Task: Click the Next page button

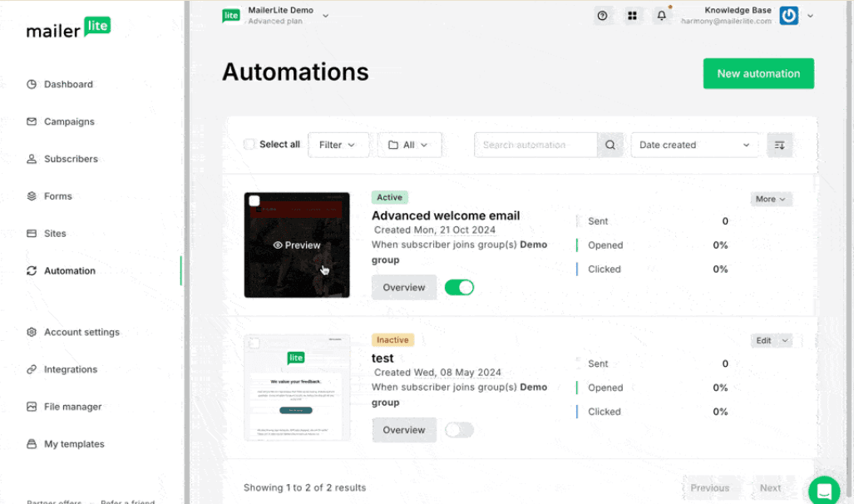Action: click(x=770, y=487)
